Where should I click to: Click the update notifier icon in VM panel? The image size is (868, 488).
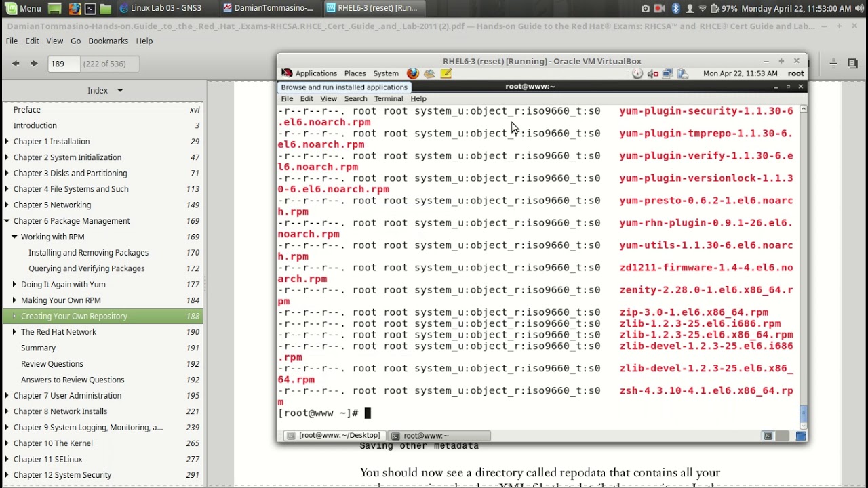pos(637,73)
